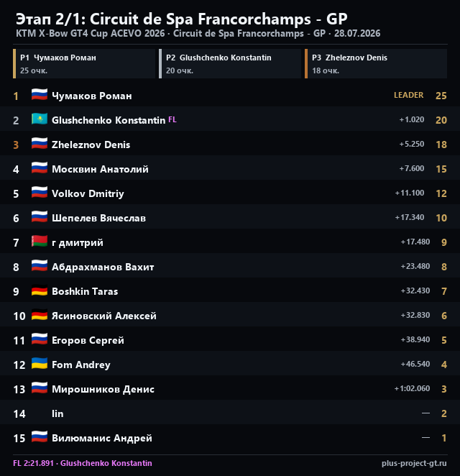Viewport: 460px width, 476px height.
Task: Click the 10 points for Шепелев Вячеслав
Action: 441,218
